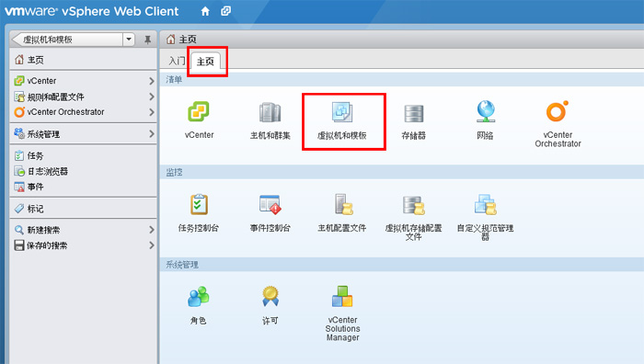Open VMs and Templates (虚拟机和模板) icon
Screen dimensions: 644x364
coord(342,112)
